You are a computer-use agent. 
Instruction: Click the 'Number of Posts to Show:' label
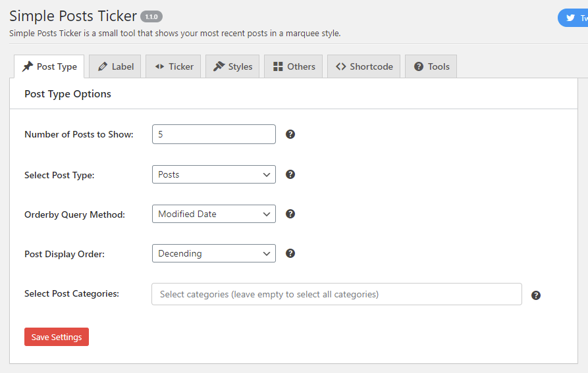pyautogui.click(x=79, y=134)
